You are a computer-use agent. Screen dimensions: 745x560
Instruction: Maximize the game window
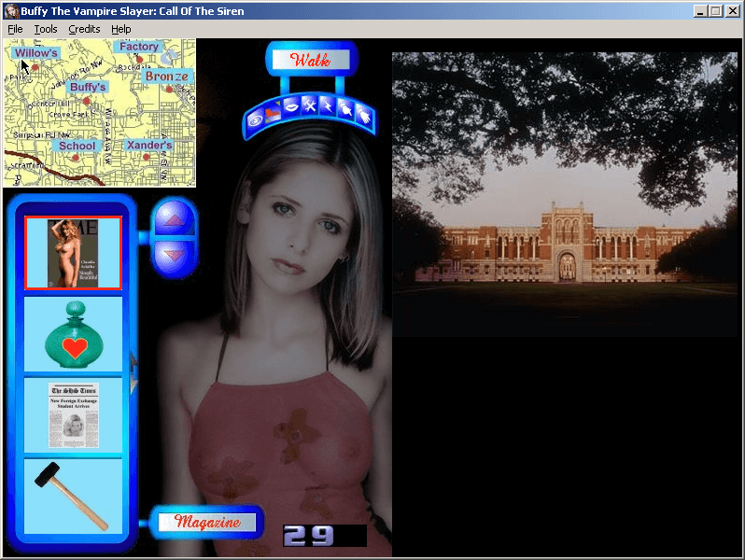715,11
